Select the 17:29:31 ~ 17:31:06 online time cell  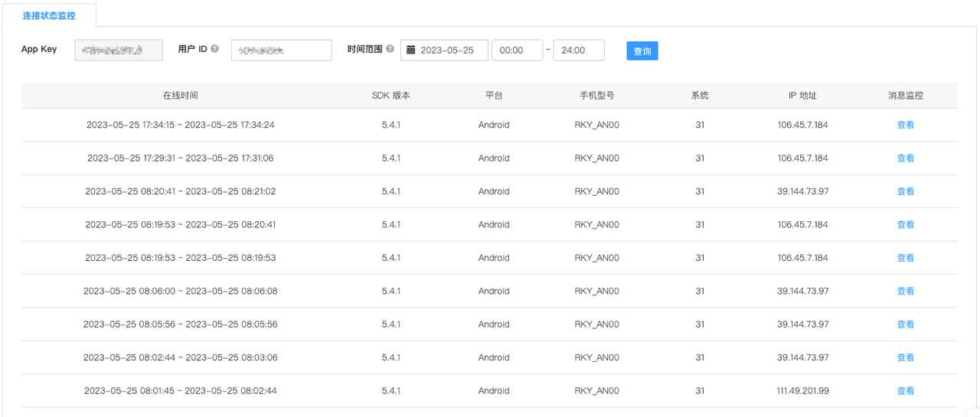181,158
